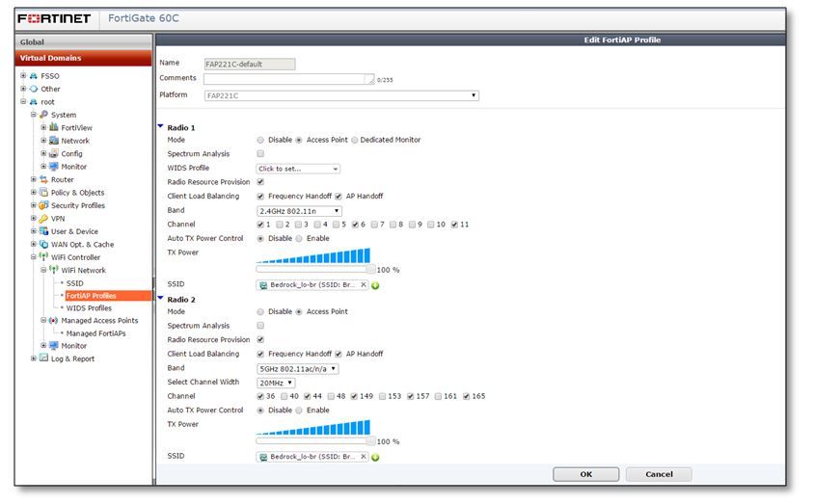Click the FSSO domain icon
This screenshot has width=813, height=504.
pyautogui.click(x=34, y=75)
